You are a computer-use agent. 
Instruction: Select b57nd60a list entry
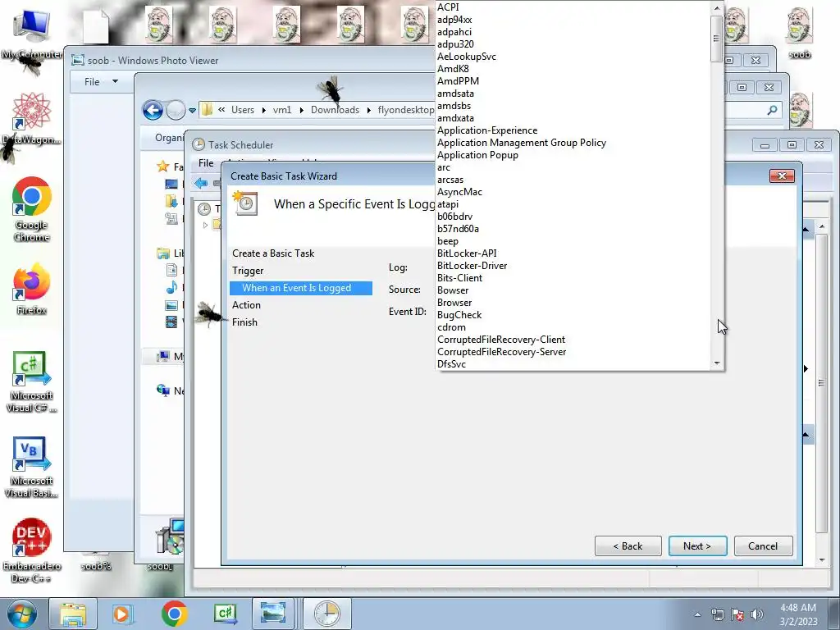tap(458, 229)
